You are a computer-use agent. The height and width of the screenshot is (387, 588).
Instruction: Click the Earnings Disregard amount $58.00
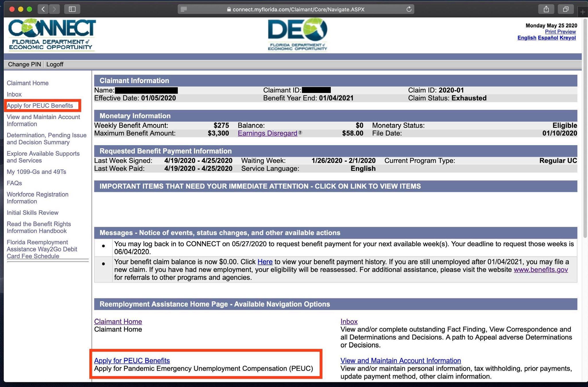(353, 133)
